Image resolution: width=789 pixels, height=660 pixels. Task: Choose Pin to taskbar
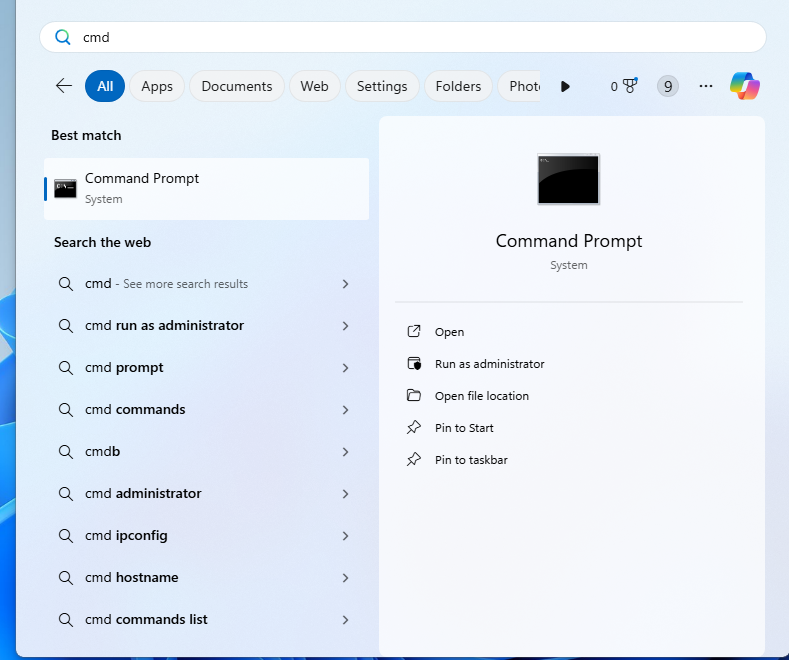pyautogui.click(x=471, y=460)
